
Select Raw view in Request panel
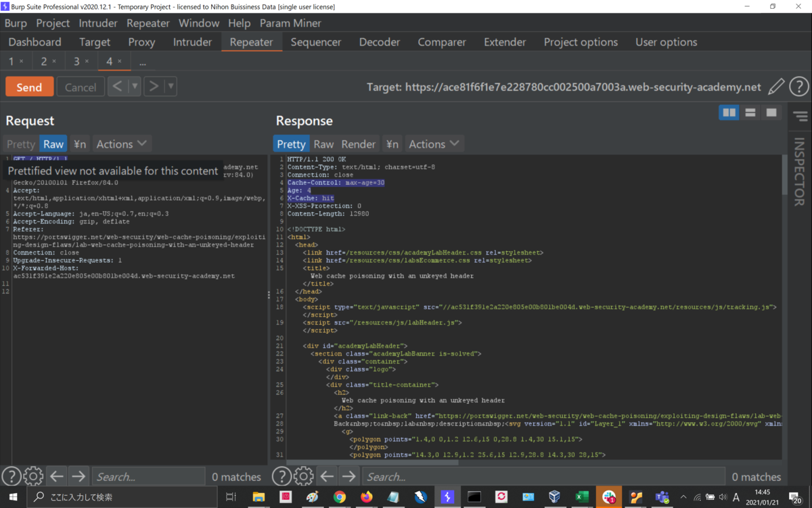click(53, 144)
